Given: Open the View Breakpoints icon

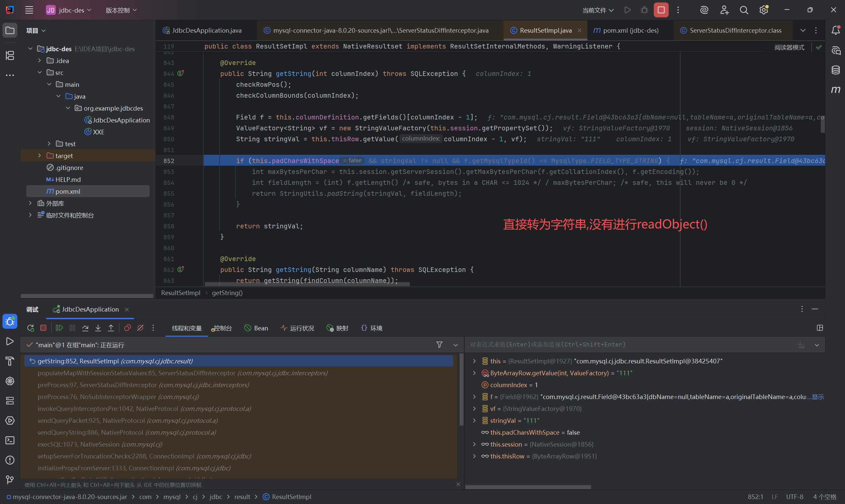Looking at the screenshot, I should pyautogui.click(x=127, y=328).
